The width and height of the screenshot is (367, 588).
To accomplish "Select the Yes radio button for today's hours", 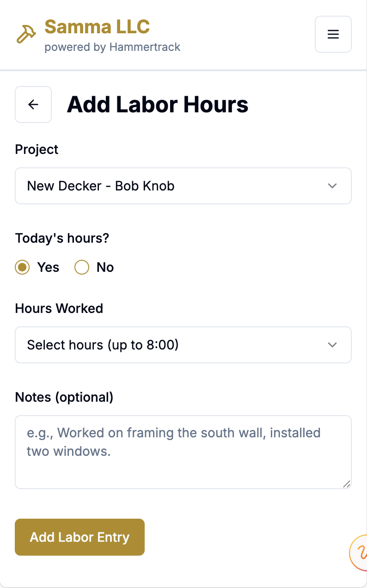I will 22,267.
